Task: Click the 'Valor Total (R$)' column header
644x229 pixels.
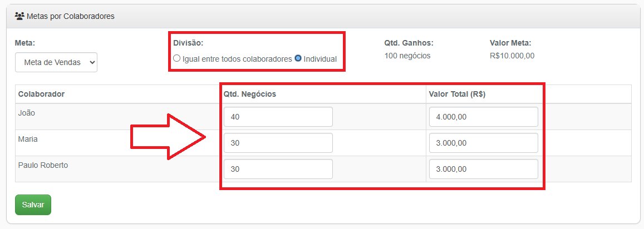Action: click(x=457, y=94)
